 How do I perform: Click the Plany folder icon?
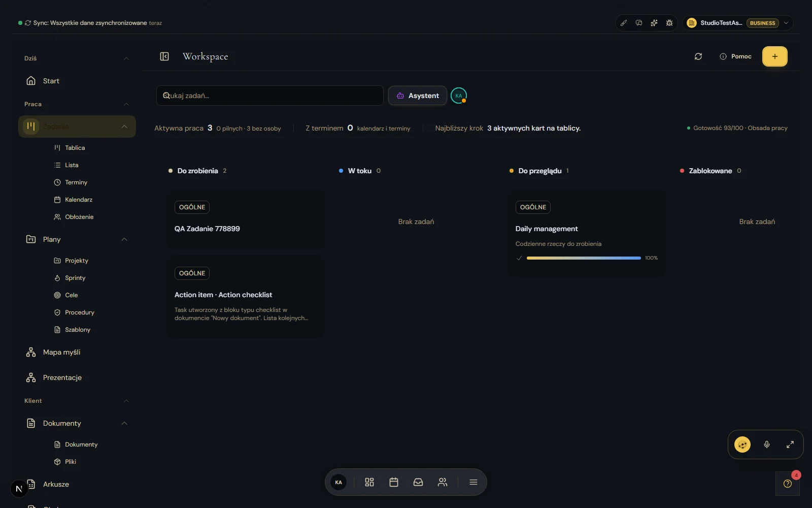click(31, 239)
